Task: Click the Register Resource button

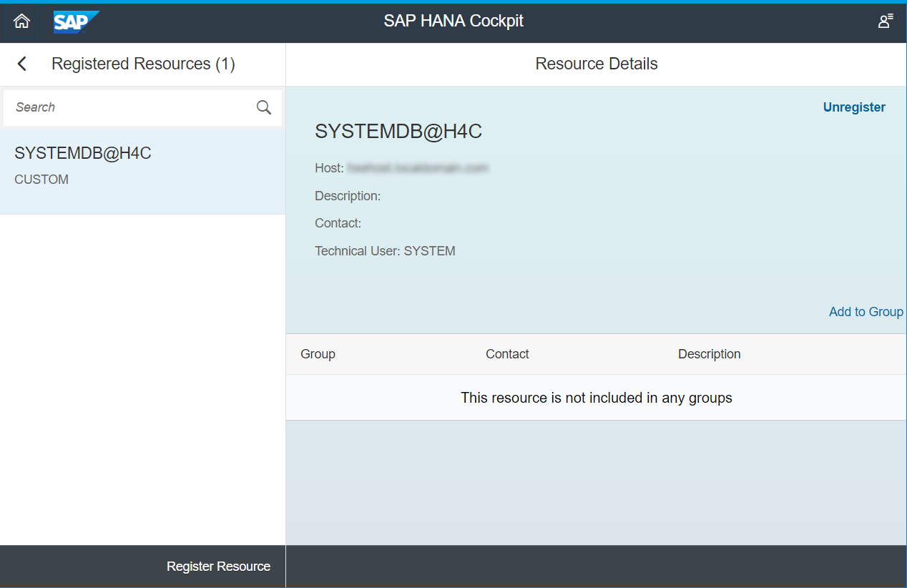Action: click(x=218, y=566)
